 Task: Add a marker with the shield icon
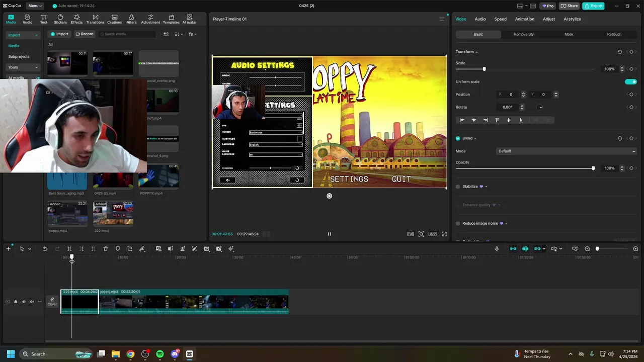pyautogui.click(x=118, y=249)
